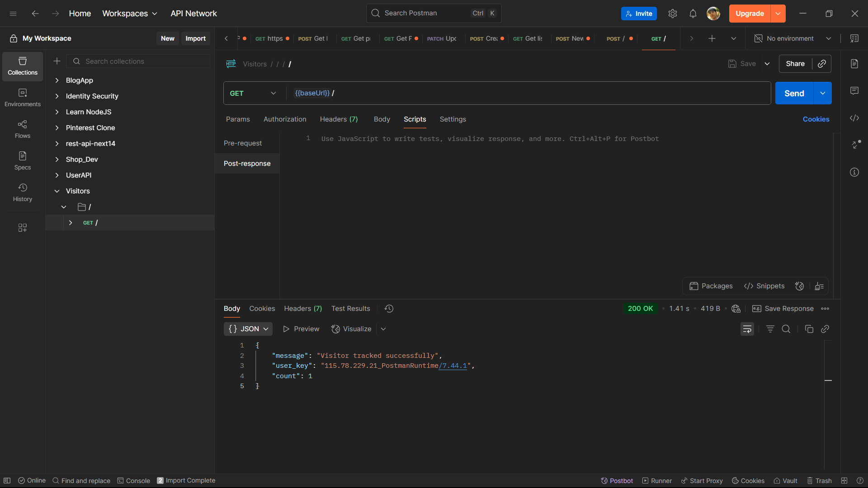Open the HTTP method GET dropdown
The width and height of the screenshot is (868, 488).
tap(253, 93)
